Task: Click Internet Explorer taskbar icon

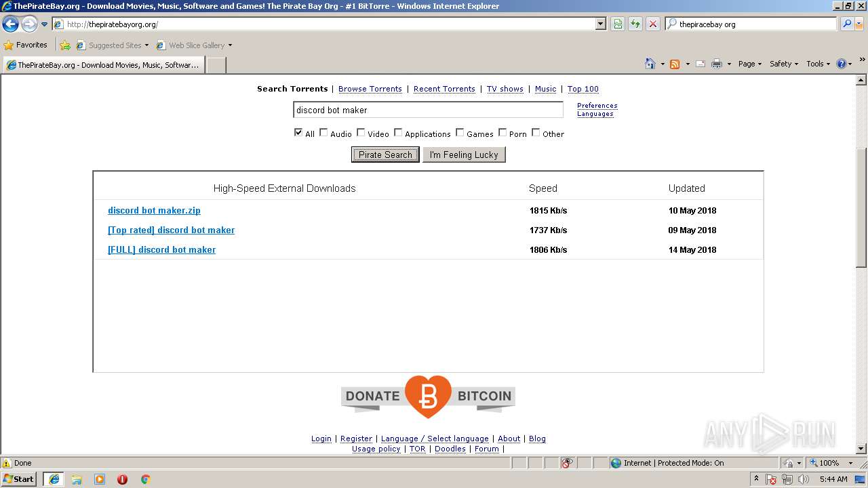Action: (x=54, y=479)
